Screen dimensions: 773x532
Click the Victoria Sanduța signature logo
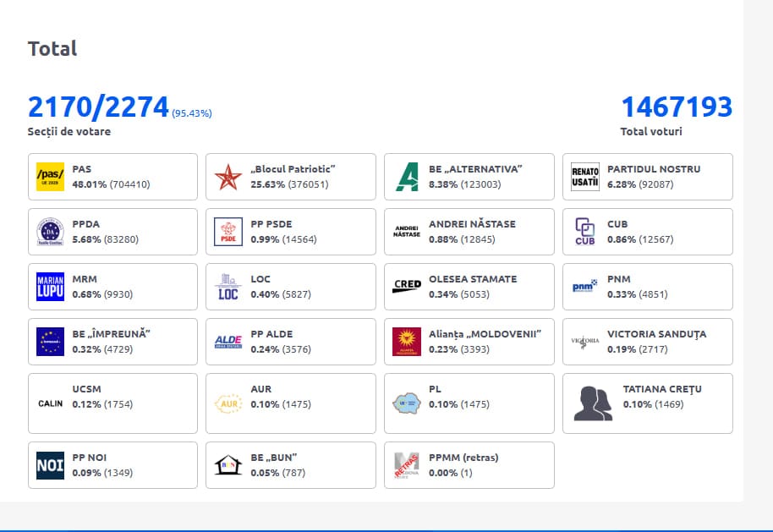pyautogui.click(x=585, y=342)
